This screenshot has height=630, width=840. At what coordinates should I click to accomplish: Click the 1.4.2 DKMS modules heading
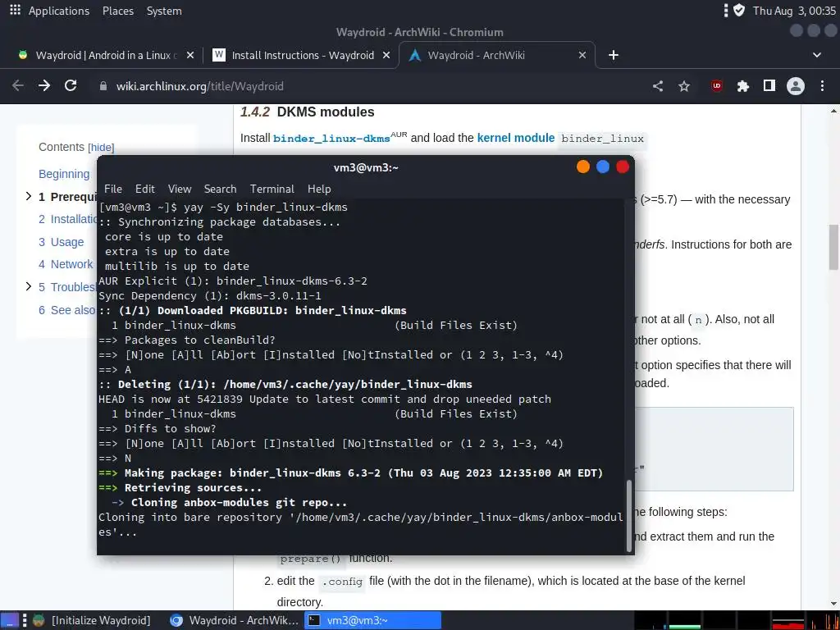(307, 112)
